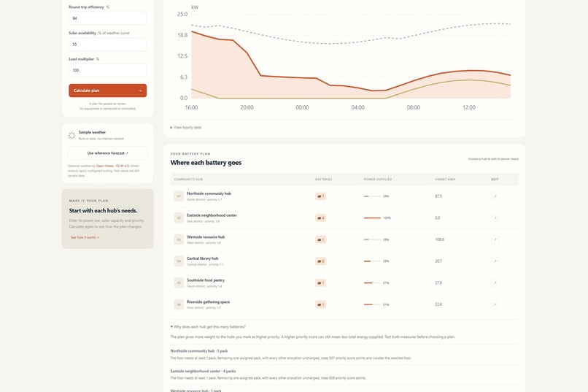Click the unmet kWh value 22.6

tap(438, 304)
